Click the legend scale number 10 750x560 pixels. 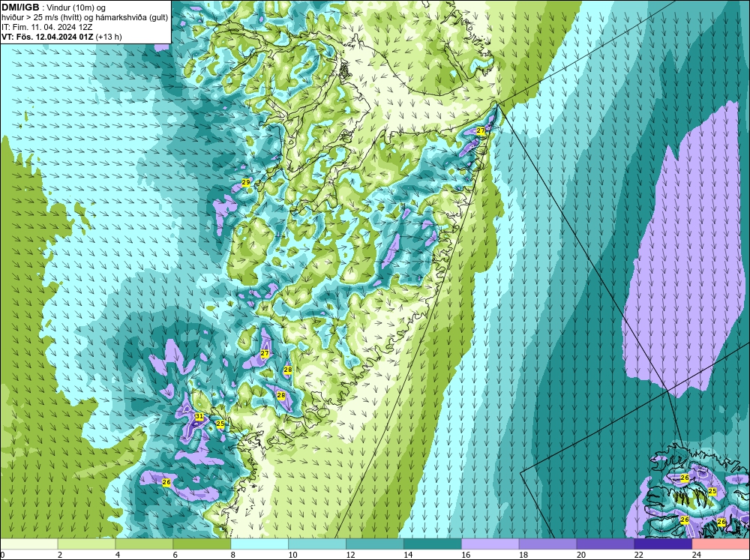[x=292, y=555]
